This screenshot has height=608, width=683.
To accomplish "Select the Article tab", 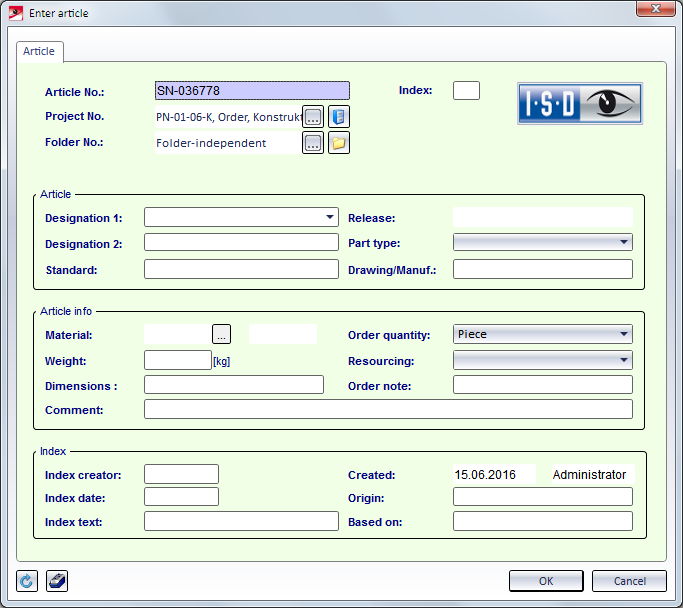I will coord(40,51).
